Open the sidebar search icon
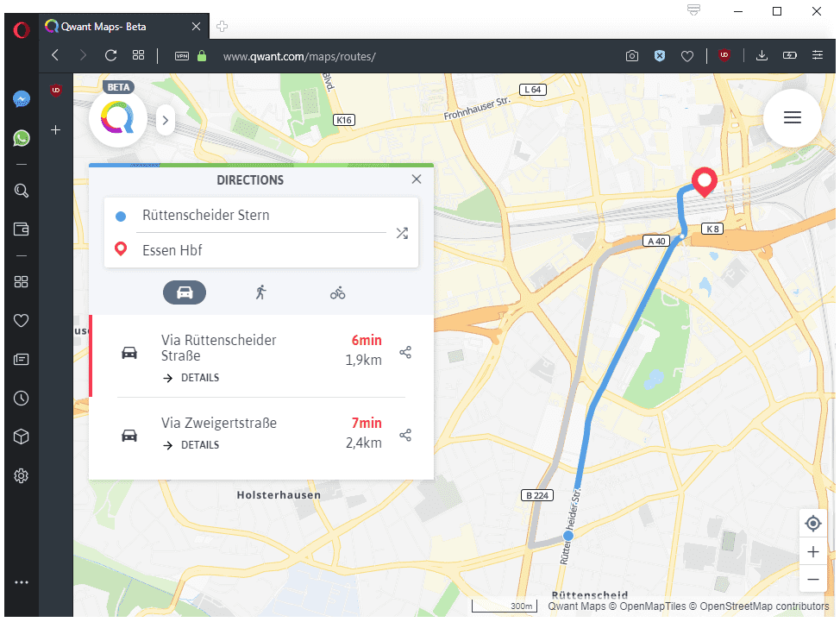The width and height of the screenshot is (840, 622). [x=22, y=191]
